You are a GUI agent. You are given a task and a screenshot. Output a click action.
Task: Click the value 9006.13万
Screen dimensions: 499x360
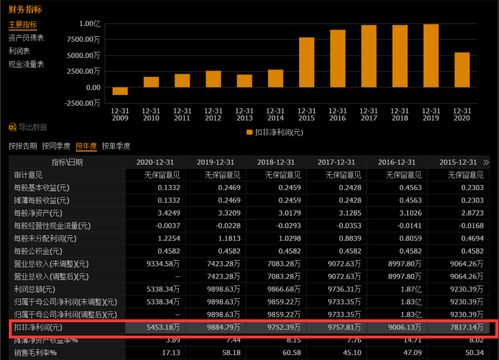[x=404, y=327]
